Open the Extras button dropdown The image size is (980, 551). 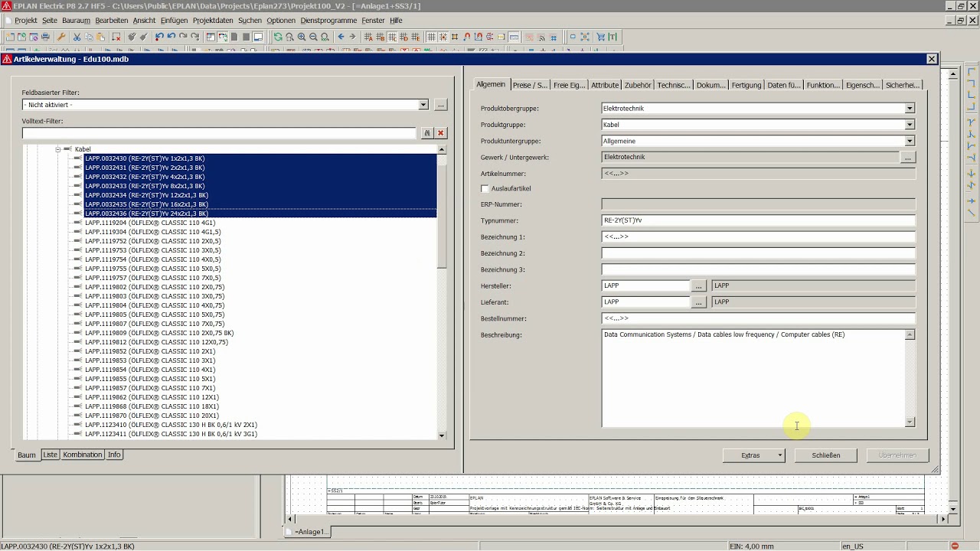coord(780,455)
